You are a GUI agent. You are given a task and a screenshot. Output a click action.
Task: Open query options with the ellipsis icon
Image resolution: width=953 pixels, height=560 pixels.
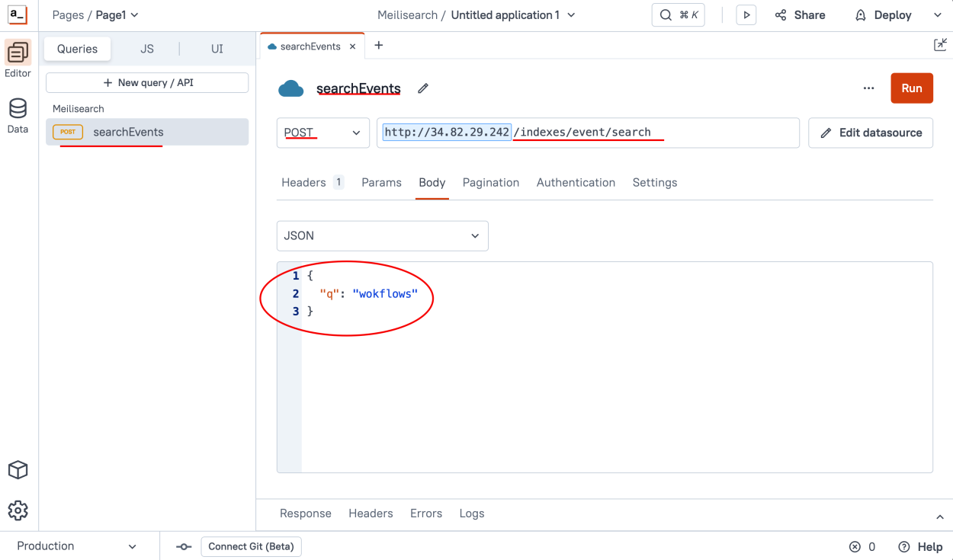pyautogui.click(x=868, y=88)
